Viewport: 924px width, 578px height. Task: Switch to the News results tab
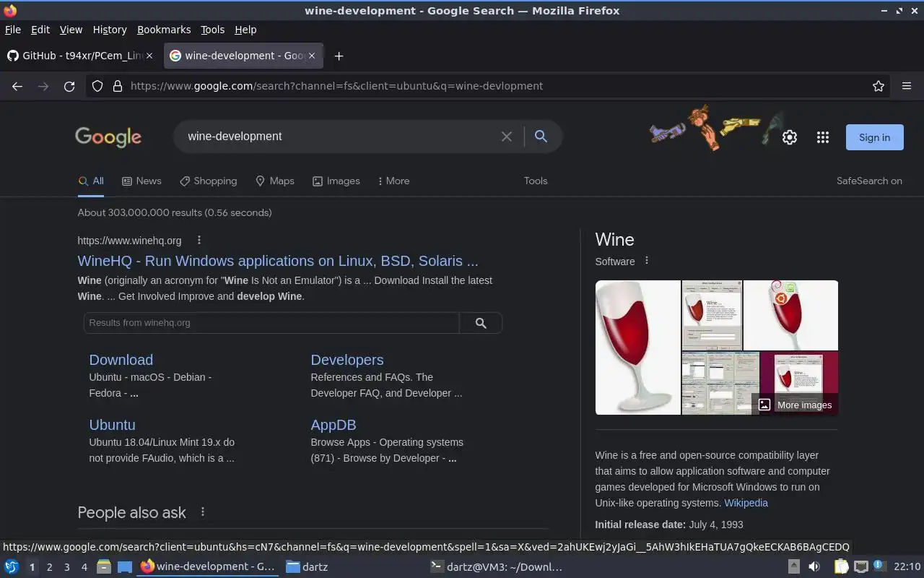(x=141, y=181)
